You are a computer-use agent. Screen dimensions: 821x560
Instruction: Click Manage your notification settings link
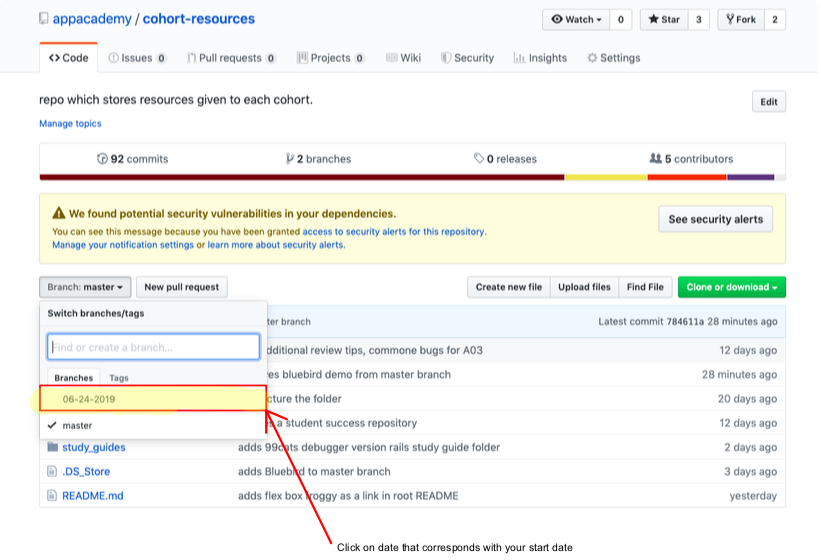tap(123, 244)
